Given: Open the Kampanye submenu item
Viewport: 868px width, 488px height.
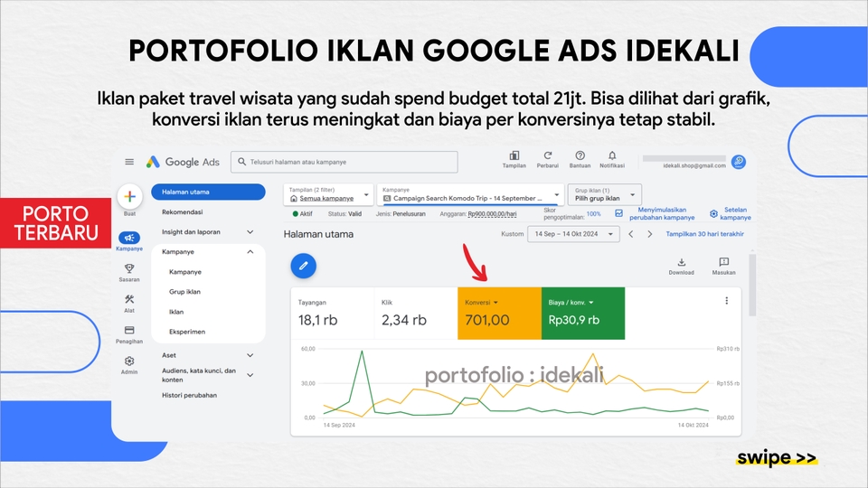Looking at the screenshot, I should [x=185, y=272].
